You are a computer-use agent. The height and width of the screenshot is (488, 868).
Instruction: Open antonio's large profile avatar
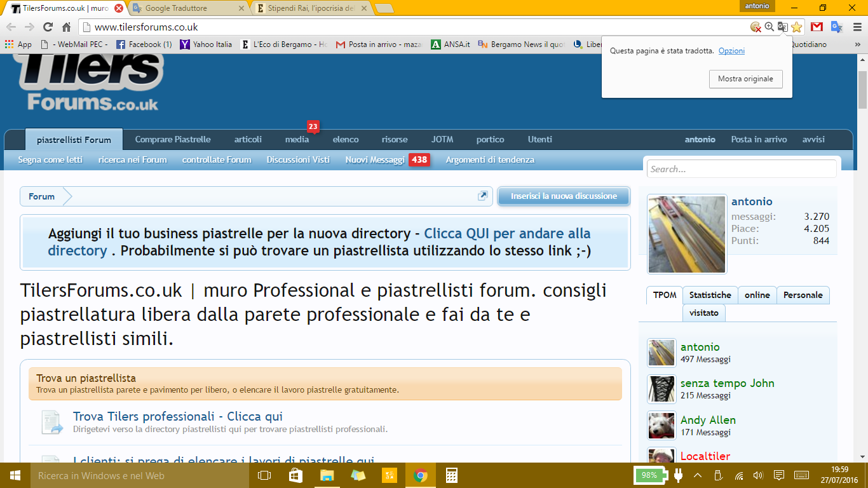click(x=687, y=234)
